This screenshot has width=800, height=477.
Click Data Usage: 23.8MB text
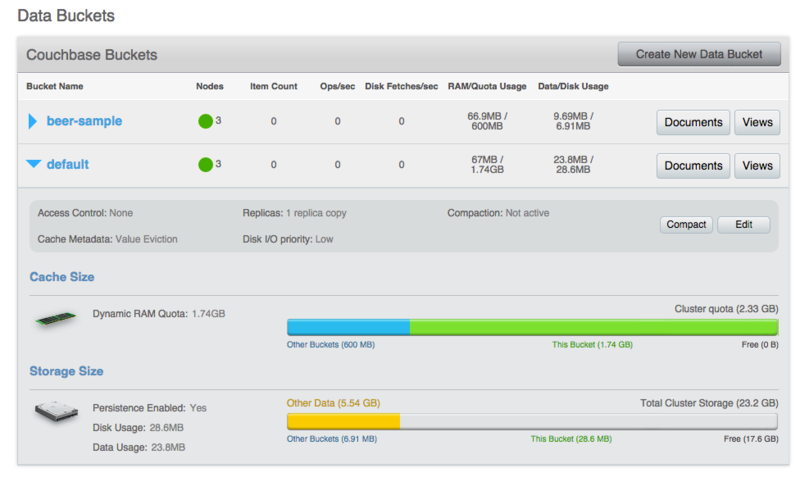pyautogui.click(x=139, y=447)
